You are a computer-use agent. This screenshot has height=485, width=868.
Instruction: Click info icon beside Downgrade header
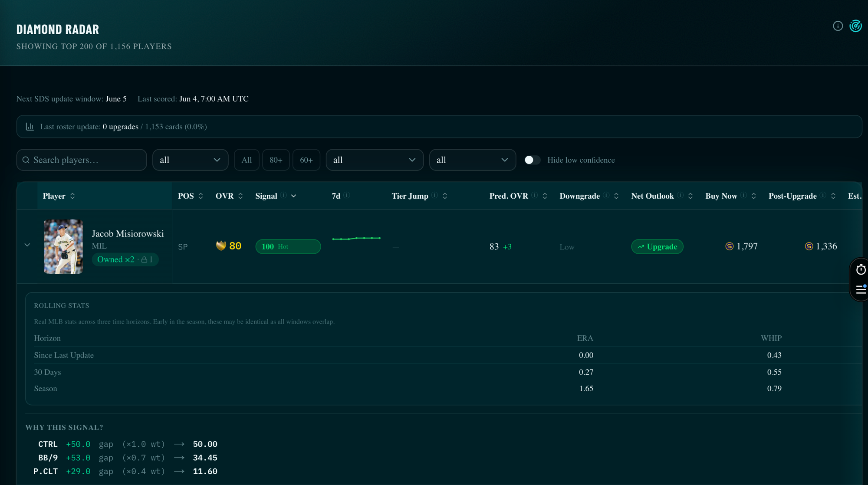pyautogui.click(x=606, y=195)
